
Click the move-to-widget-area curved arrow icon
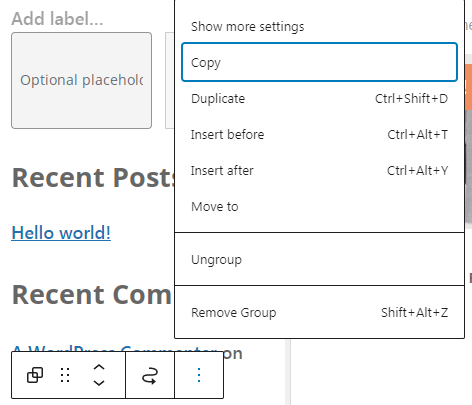click(x=150, y=375)
